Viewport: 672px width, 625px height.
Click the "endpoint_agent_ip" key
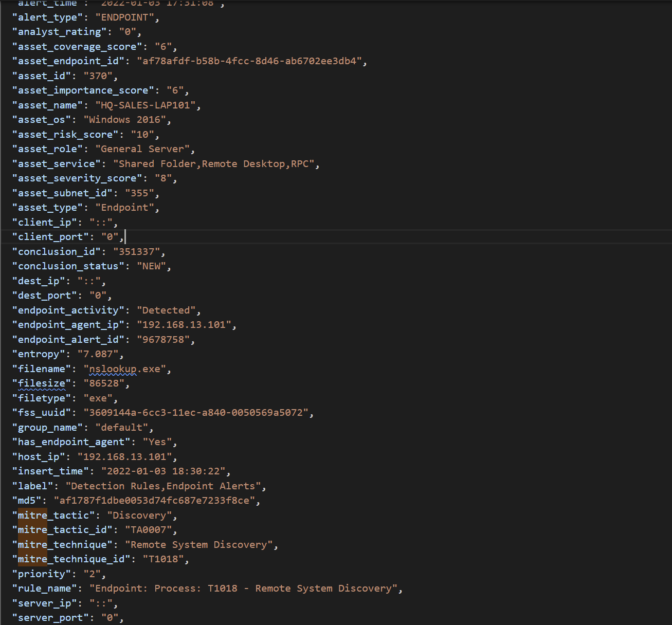[x=68, y=325]
